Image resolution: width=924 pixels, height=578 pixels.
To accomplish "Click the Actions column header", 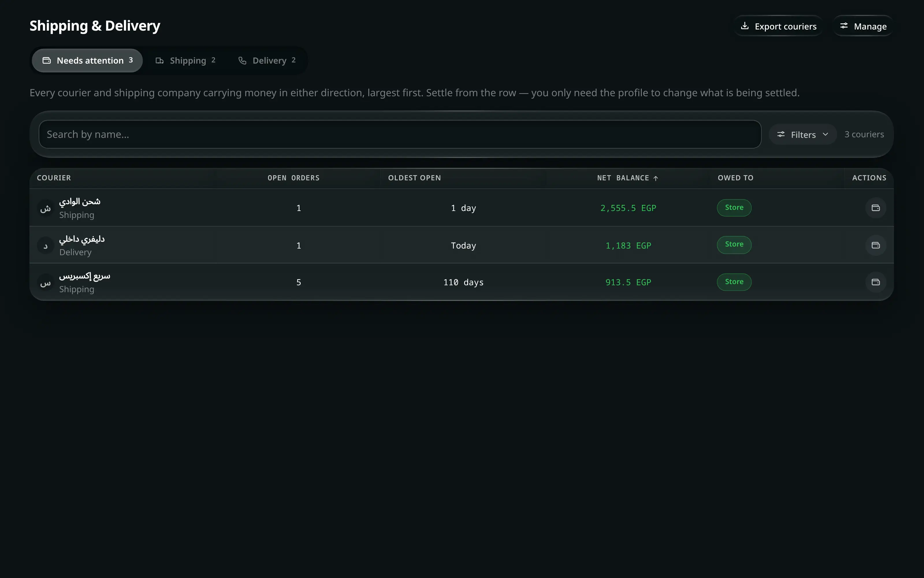I will pos(869,178).
